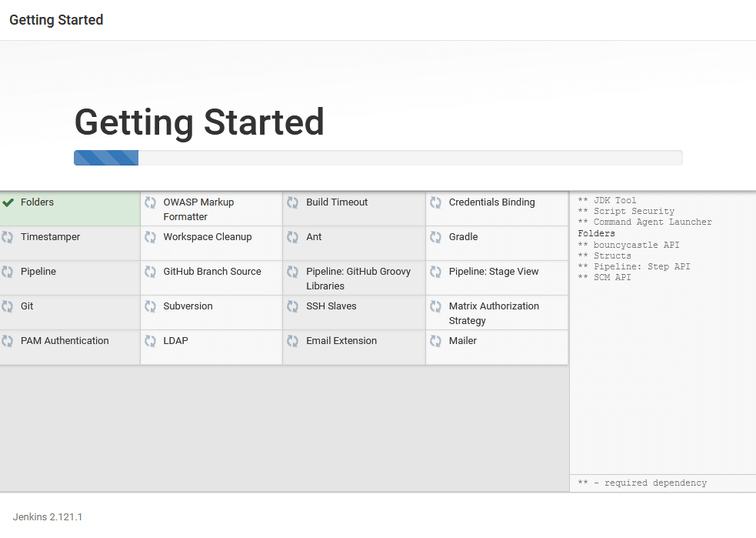Screen dimensions: 756x538
Task: Select the Pipeline: Stage View plugin name
Action: (494, 272)
